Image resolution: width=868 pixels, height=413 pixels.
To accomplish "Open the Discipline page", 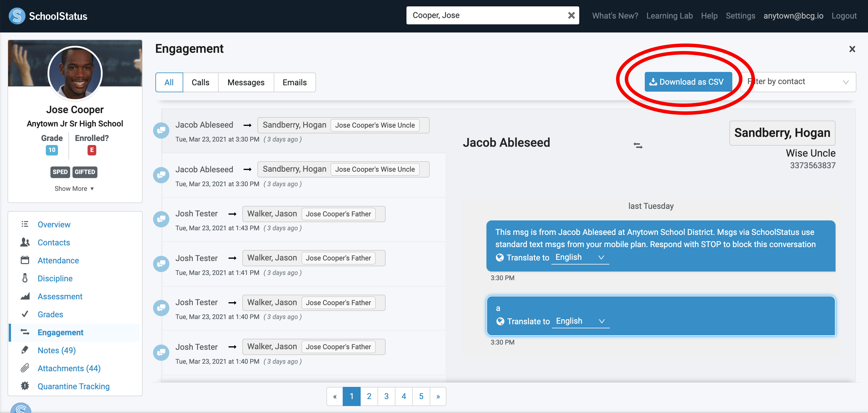I will point(55,278).
